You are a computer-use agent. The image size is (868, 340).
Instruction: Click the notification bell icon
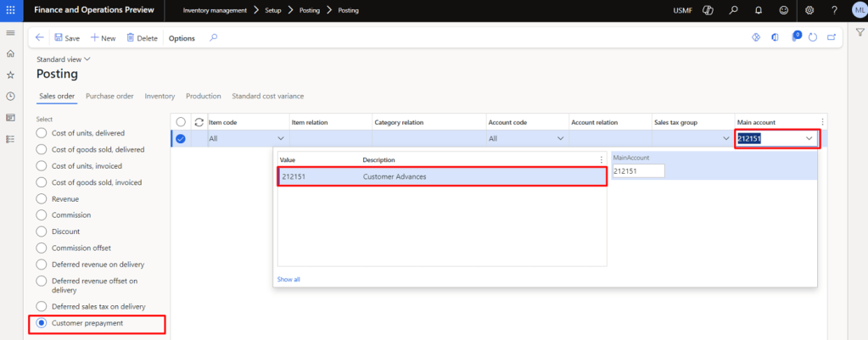click(758, 10)
